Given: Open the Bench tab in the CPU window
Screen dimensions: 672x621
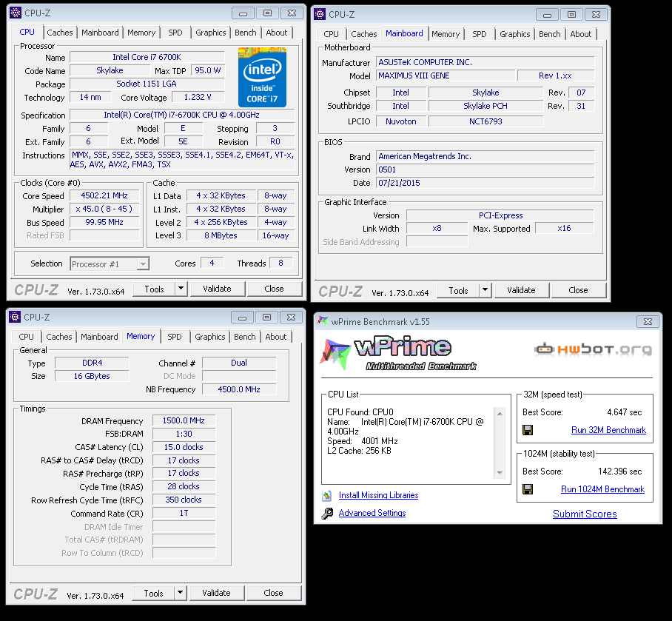Looking at the screenshot, I should click(x=246, y=33).
